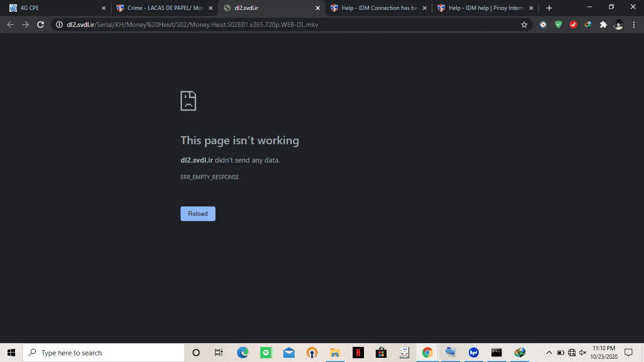The height and width of the screenshot is (362, 644).
Task: Open the Action Center notifications icon
Action: [628, 353]
